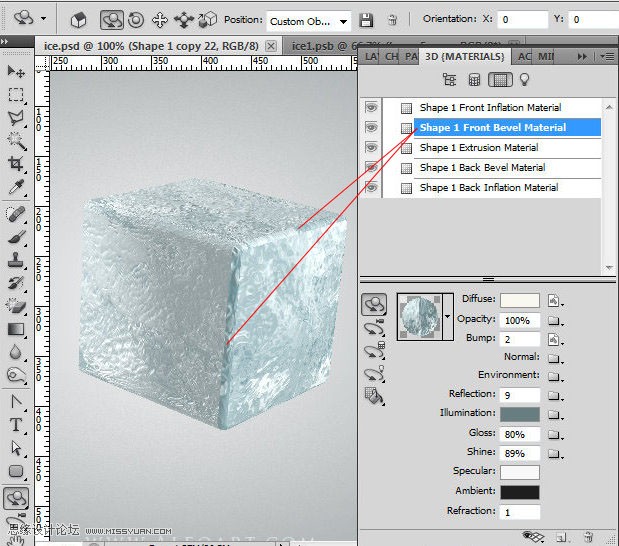The width and height of the screenshot is (619, 546).
Task: Click the Ambient color swatch
Action: (520, 492)
